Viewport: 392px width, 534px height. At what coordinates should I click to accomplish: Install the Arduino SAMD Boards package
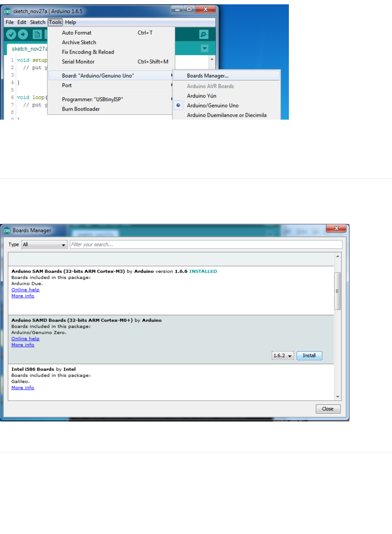tap(309, 356)
